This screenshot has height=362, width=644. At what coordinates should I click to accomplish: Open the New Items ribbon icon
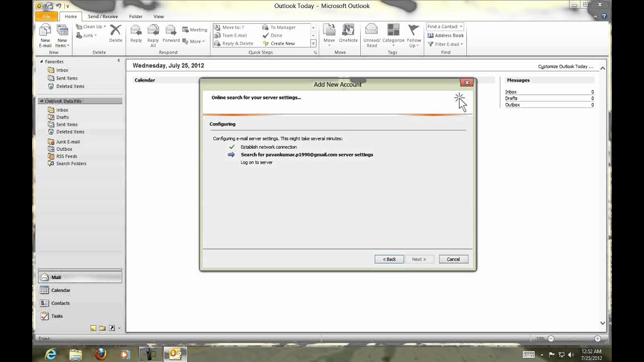point(62,36)
